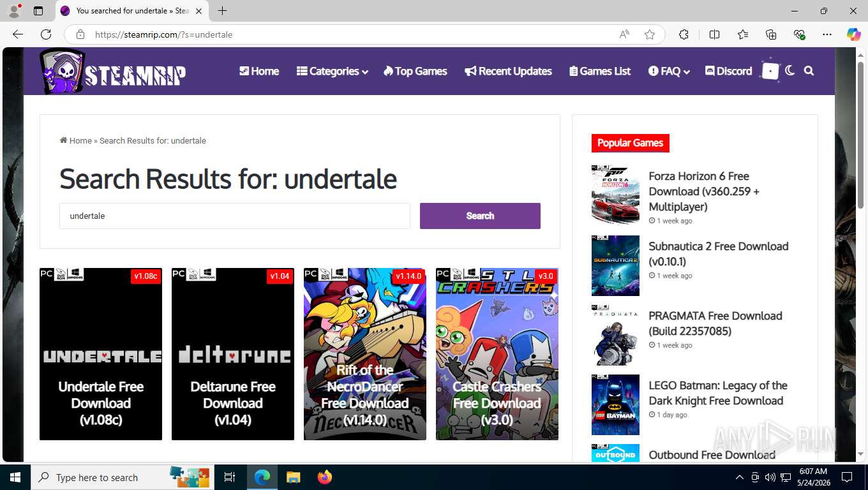868x490 pixels.
Task: Open Read Aloud in address bar
Action: click(624, 34)
